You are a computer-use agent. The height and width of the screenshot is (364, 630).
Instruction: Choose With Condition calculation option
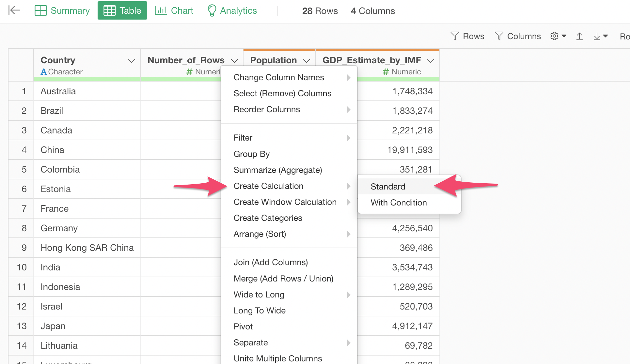(399, 203)
